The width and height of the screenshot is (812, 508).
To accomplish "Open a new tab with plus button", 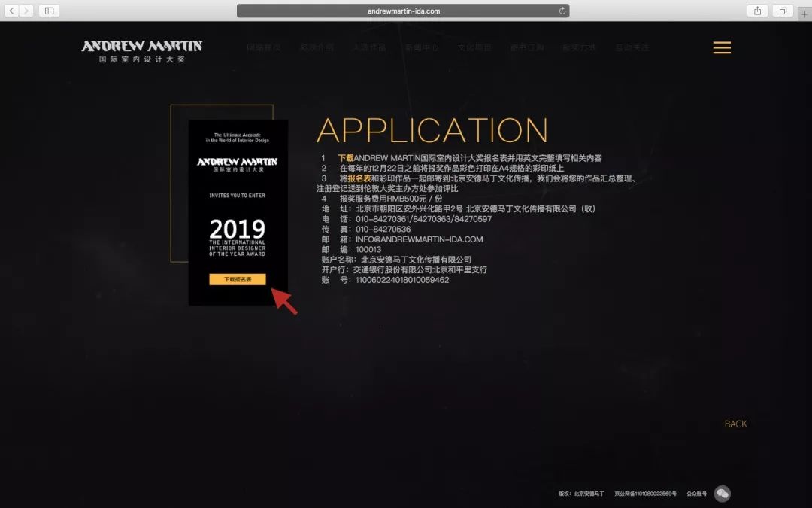I will [804, 14].
